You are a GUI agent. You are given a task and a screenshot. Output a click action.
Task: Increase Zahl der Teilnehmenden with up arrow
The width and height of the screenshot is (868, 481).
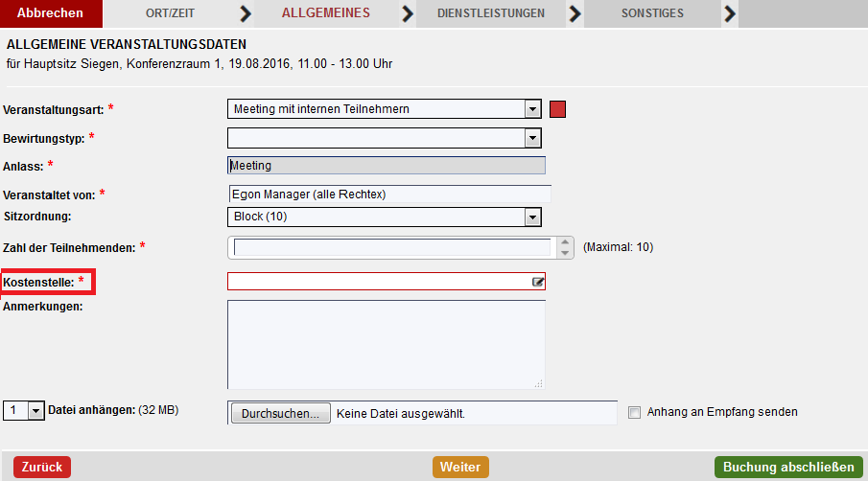[x=565, y=242]
